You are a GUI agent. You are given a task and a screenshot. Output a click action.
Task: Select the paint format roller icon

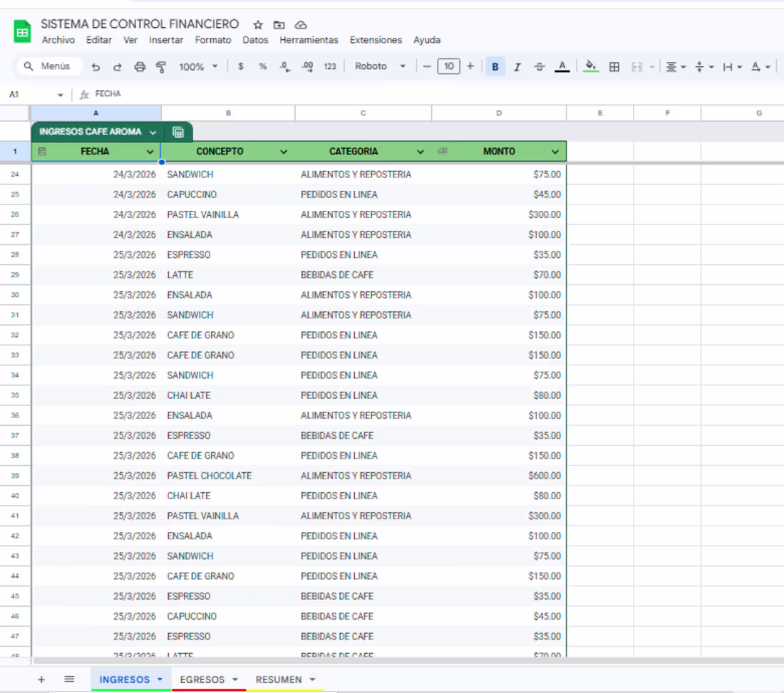(x=161, y=67)
